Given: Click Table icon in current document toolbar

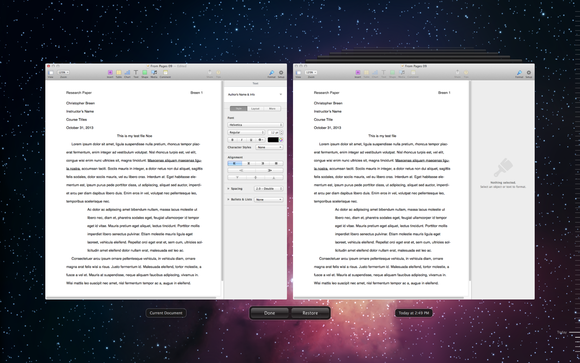Looking at the screenshot, I should click(x=119, y=73).
